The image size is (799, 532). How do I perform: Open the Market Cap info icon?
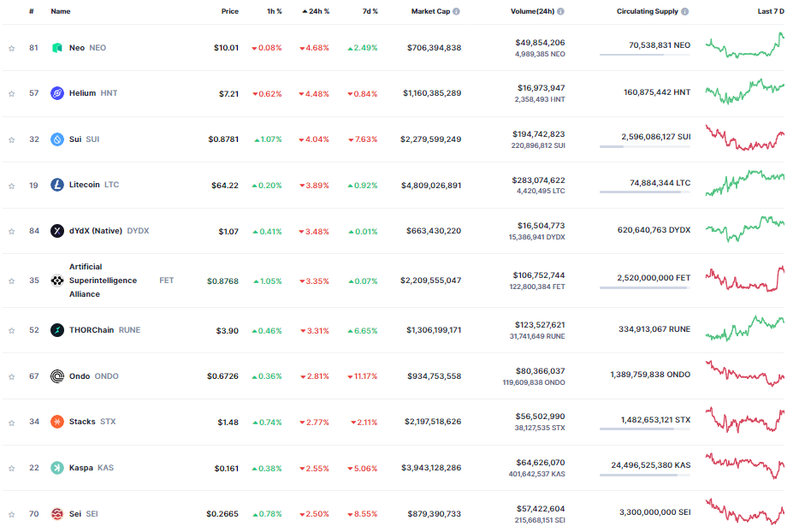pyautogui.click(x=456, y=11)
